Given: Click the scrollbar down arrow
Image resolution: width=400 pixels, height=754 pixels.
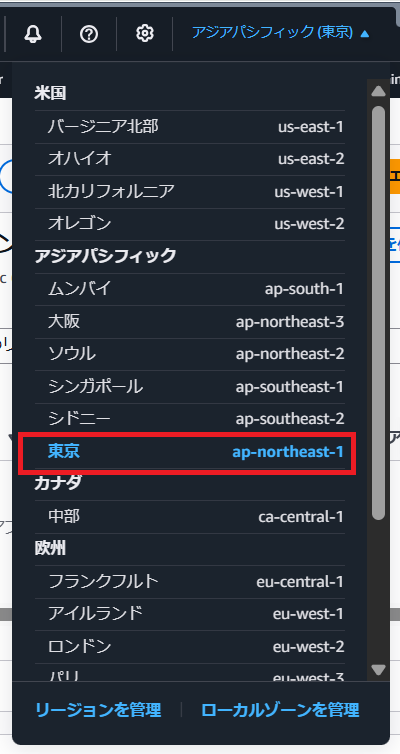Looking at the screenshot, I should click(379, 669).
